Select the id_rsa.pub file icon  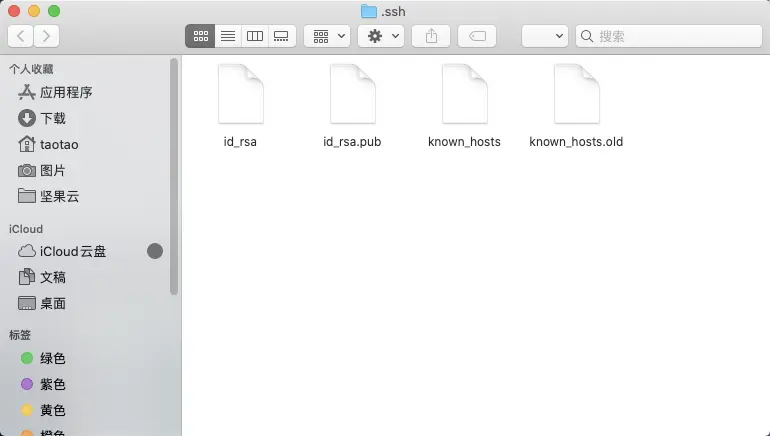point(353,94)
